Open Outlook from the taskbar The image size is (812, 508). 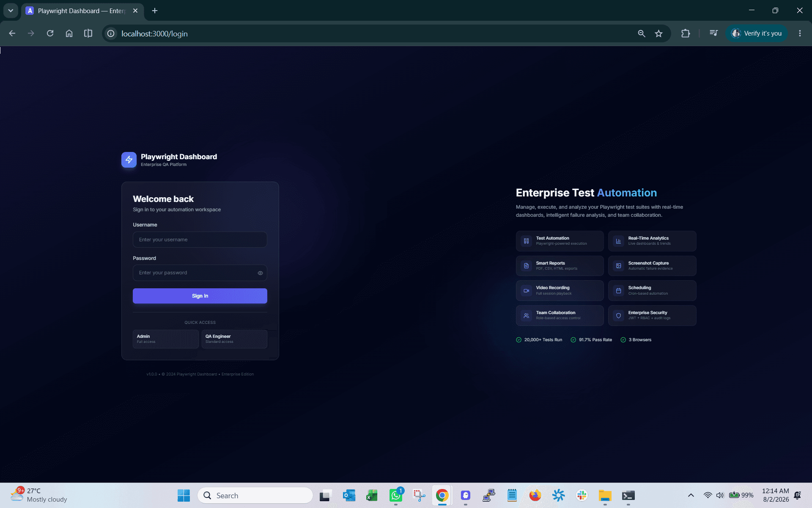[349, 495]
